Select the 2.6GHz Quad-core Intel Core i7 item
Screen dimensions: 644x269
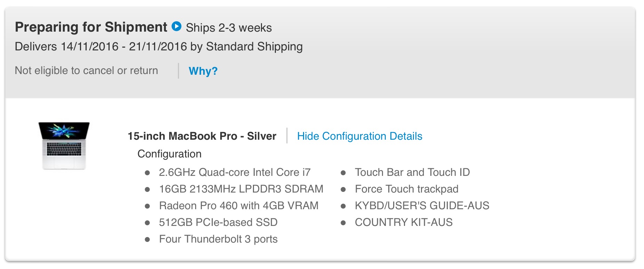coord(235,172)
